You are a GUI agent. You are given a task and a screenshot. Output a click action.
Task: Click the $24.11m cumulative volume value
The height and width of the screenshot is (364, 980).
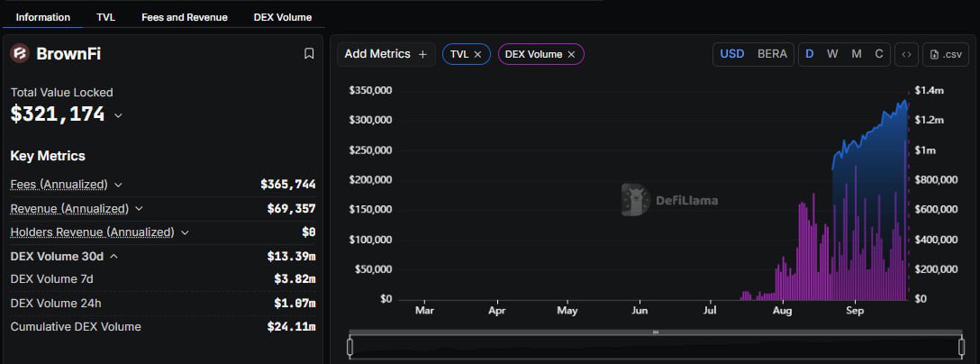291,326
